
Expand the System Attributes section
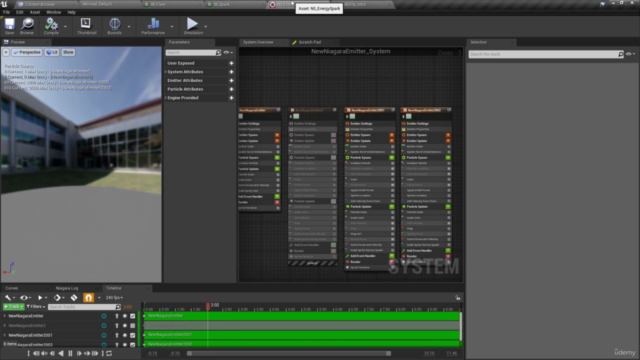[x=166, y=72]
